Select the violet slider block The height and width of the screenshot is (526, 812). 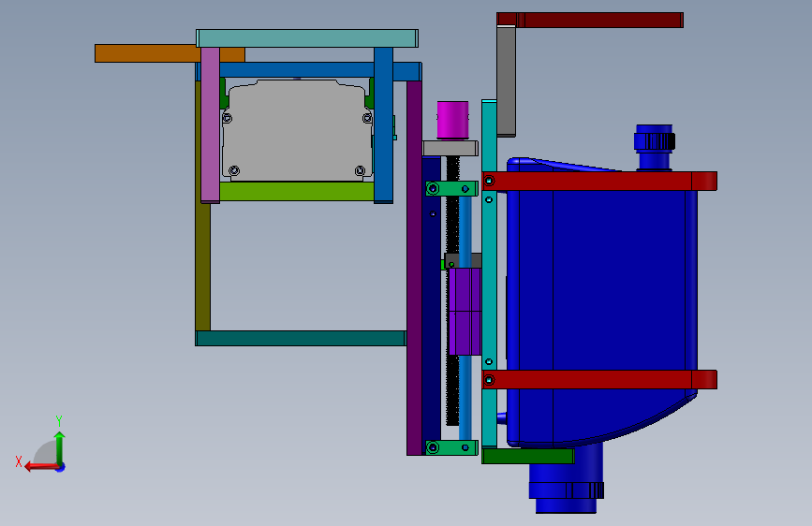[465, 312]
